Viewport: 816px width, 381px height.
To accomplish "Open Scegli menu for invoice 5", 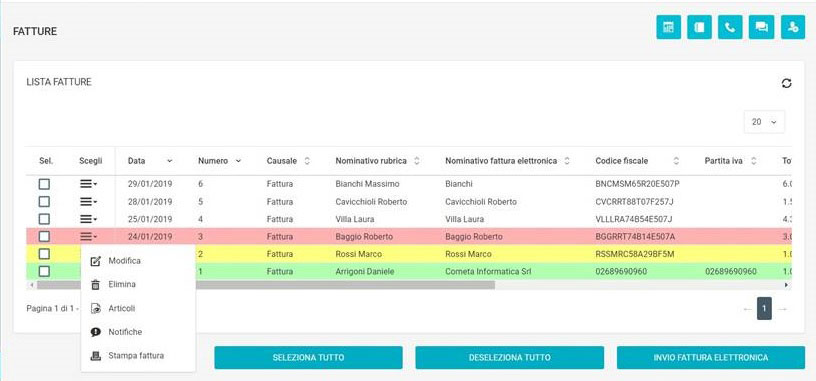I will coord(88,201).
